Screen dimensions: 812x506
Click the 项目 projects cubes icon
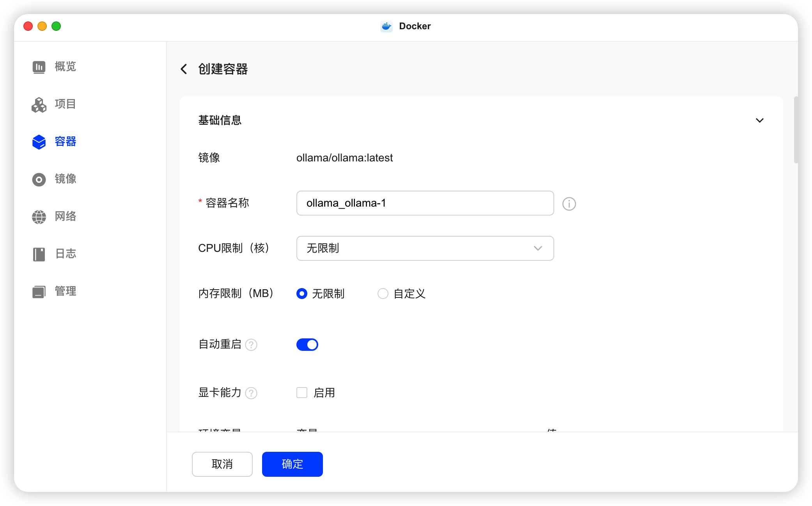tap(39, 104)
